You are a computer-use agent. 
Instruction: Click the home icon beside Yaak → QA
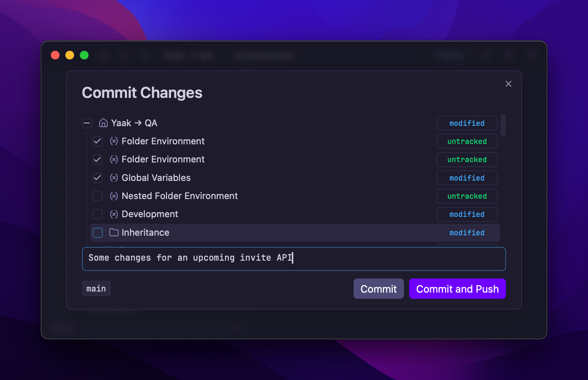103,123
